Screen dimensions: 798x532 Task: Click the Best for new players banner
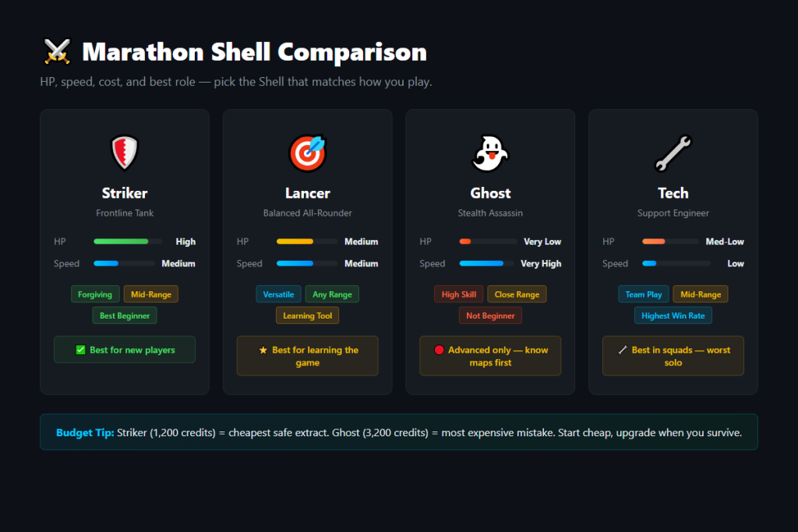point(125,350)
